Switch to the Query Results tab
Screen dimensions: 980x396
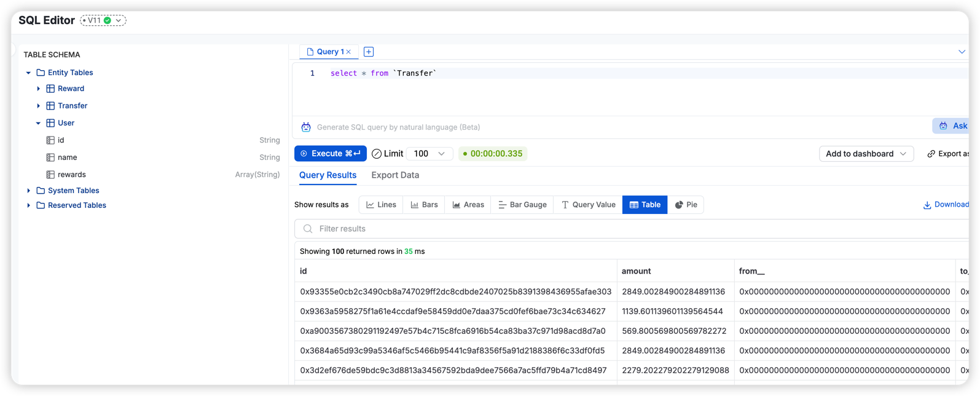(327, 175)
